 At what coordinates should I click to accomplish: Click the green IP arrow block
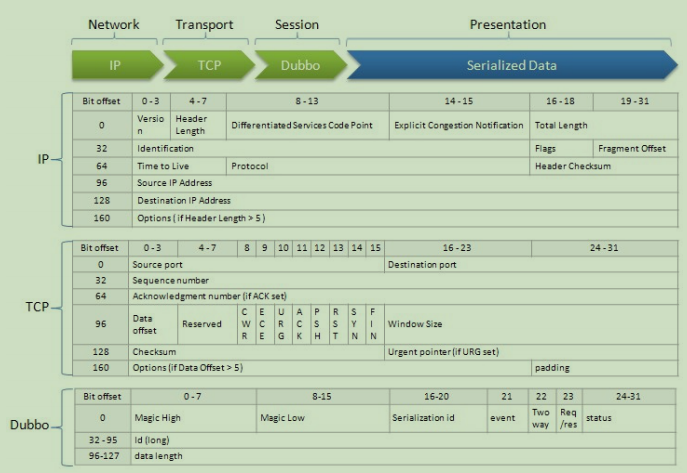click(115, 66)
